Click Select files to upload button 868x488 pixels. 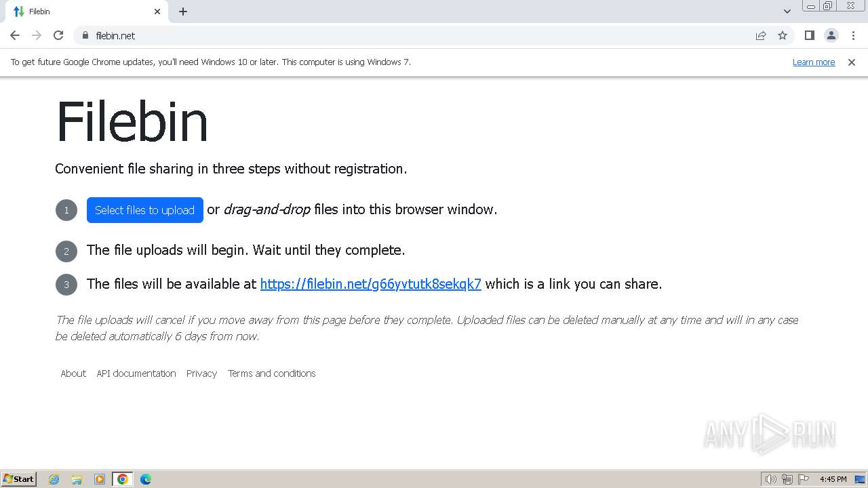click(x=145, y=210)
